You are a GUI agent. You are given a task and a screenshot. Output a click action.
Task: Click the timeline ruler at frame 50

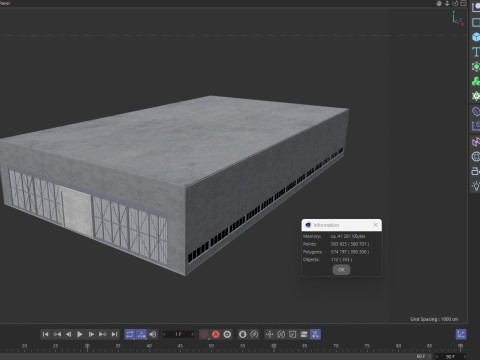click(x=211, y=346)
